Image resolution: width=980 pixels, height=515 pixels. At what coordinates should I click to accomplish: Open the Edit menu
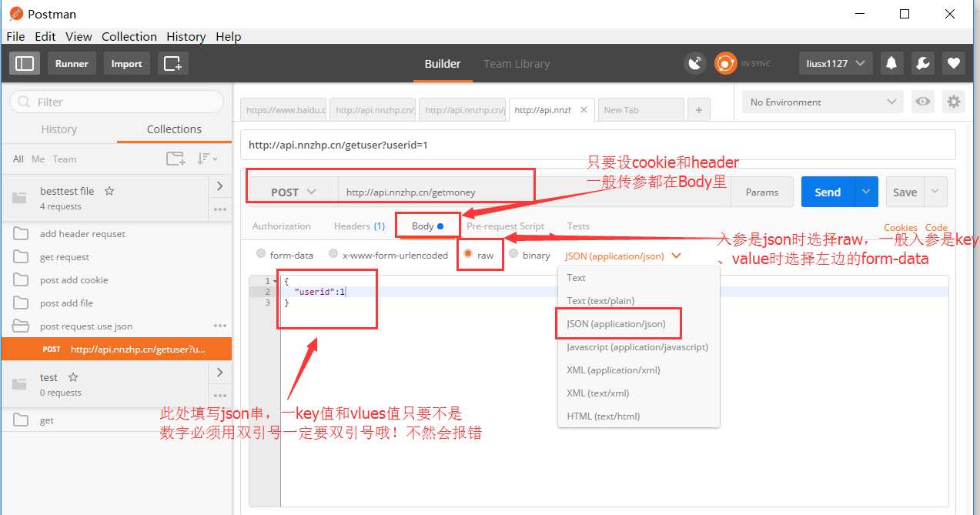(x=45, y=36)
